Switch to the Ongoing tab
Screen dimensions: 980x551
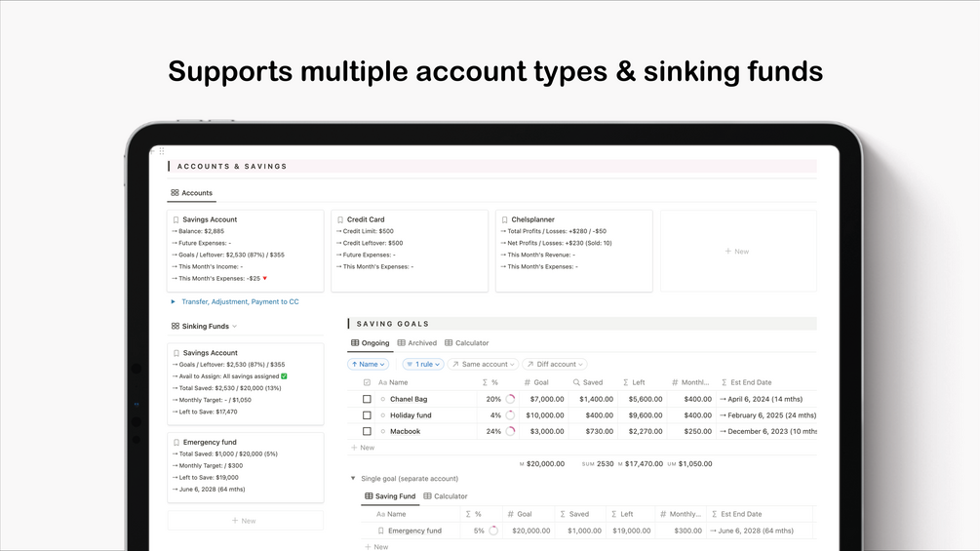[x=370, y=343]
